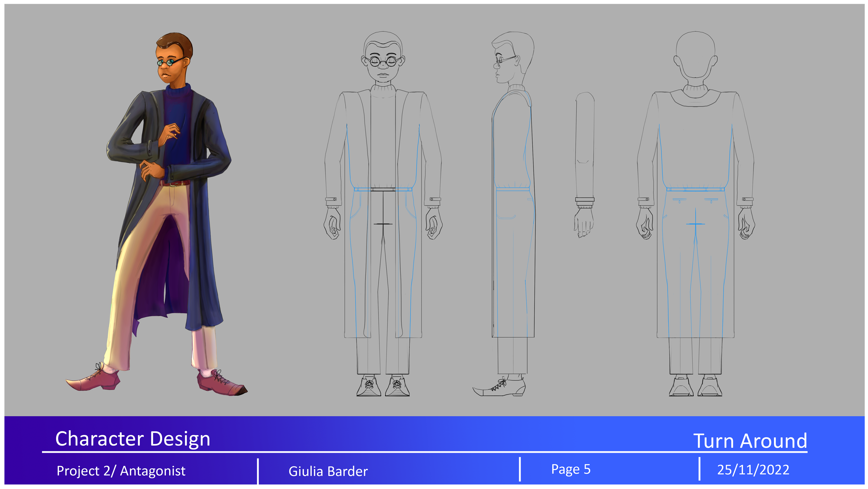Click the 'Turn Around' heading
The image size is (868, 489).
tap(750, 441)
